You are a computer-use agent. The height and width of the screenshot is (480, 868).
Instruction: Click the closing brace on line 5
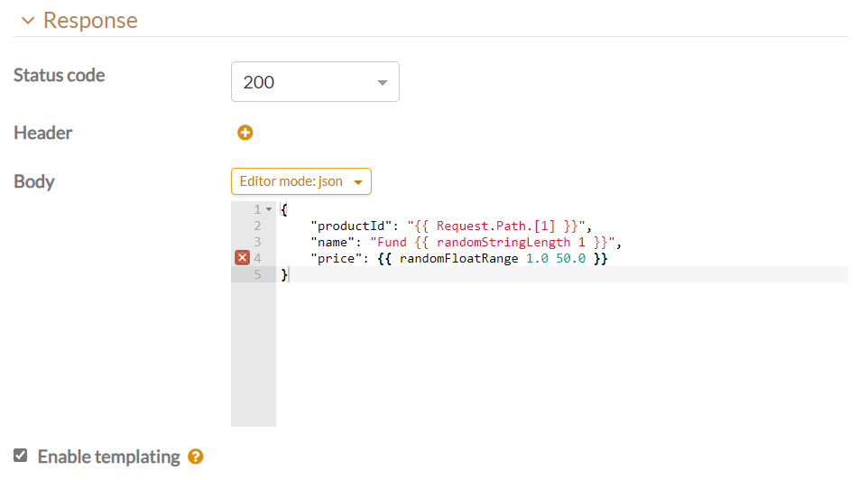(x=284, y=274)
